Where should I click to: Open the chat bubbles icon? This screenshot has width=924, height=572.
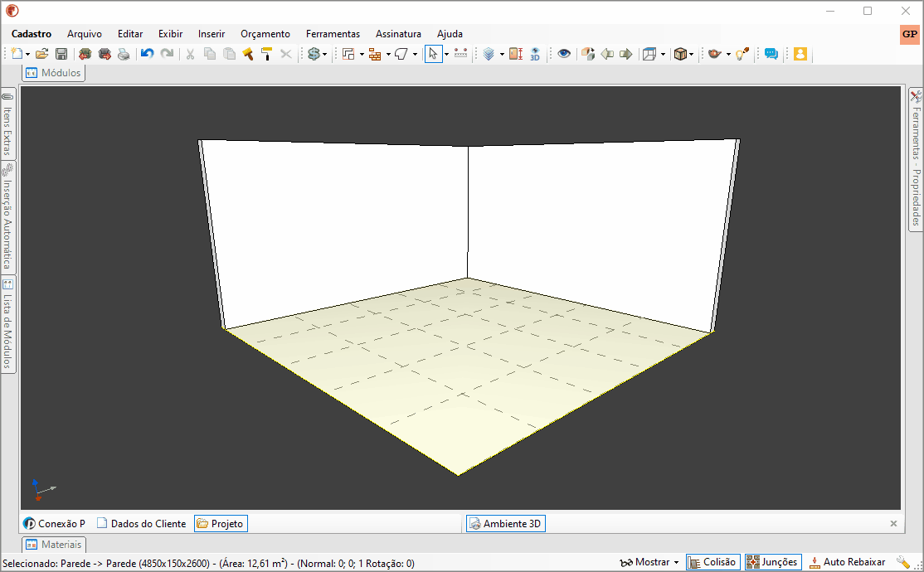[x=771, y=54]
